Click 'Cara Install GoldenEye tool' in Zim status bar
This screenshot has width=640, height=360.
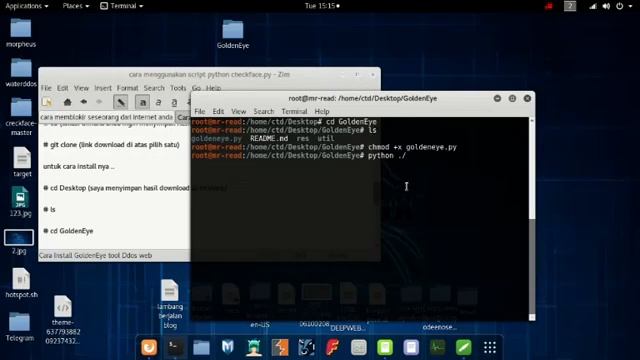[96, 256]
